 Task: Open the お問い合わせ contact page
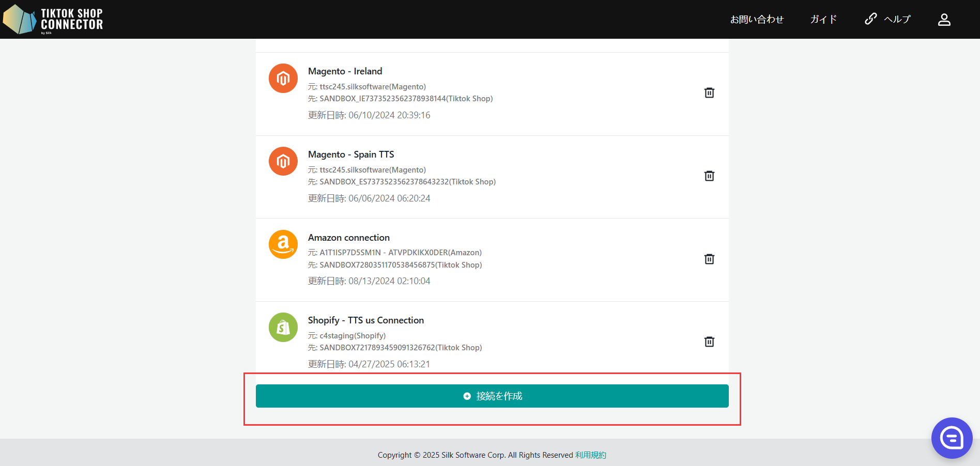click(757, 19)
